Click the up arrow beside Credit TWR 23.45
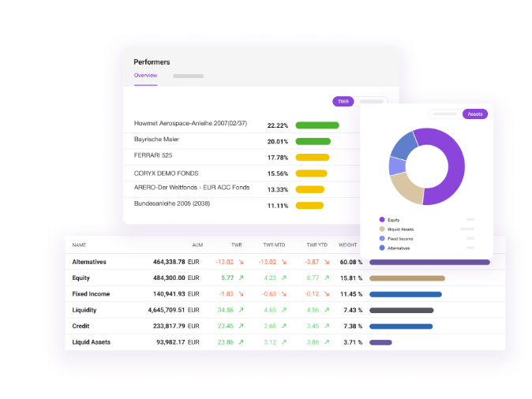Screen dimensions: 532x399 [x=242, y=326]
